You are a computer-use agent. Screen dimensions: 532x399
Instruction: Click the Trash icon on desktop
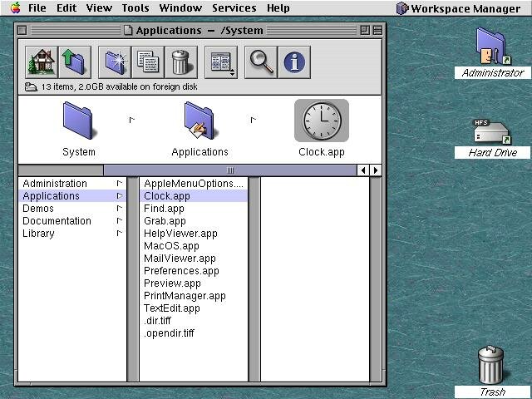[490, 365]
